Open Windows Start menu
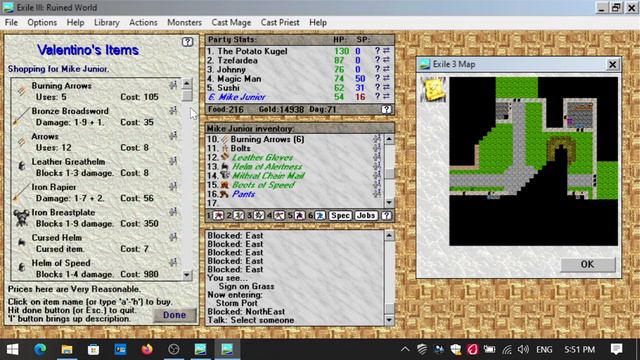640x360 pixels. click(13, 349)
